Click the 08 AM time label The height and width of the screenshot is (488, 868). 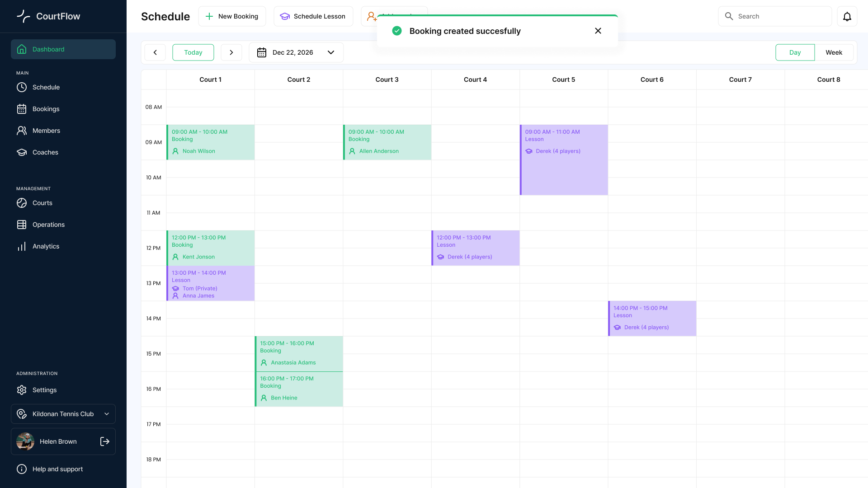pyautogui.click(x=154, y=107)
